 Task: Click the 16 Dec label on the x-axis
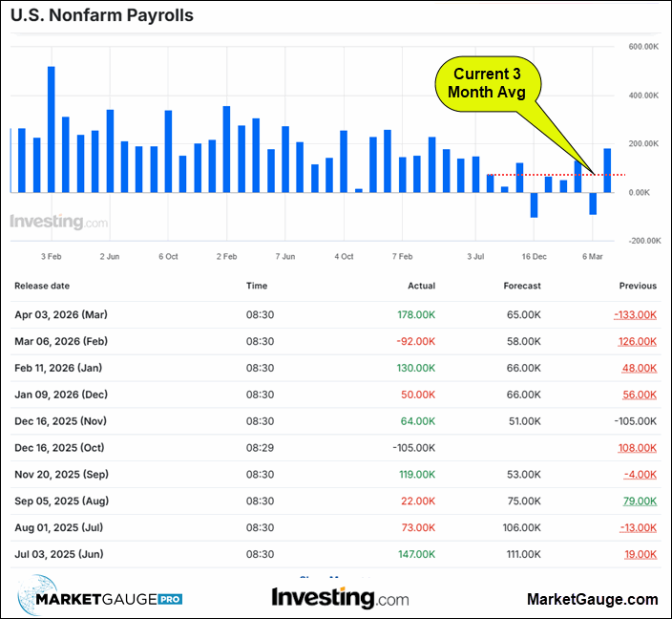pyautogui.click(x=534, y=257)
